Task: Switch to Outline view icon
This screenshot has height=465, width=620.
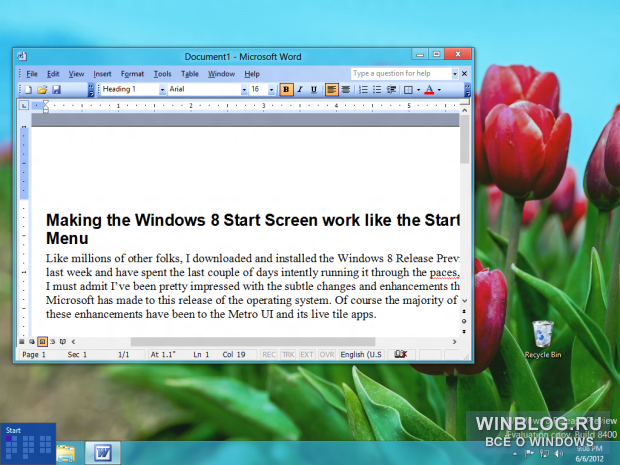Action: [52, 341]
